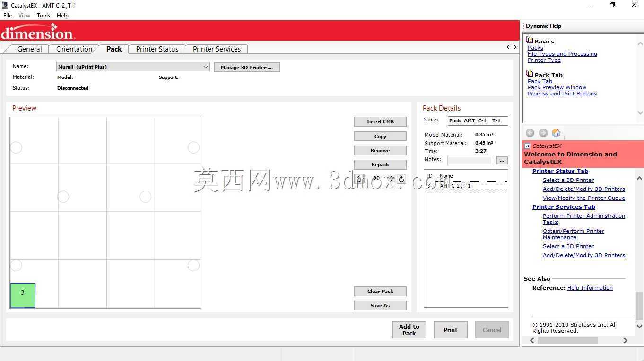
Task: Switch to the Printer Services tab
Action: tap(217, 49)
